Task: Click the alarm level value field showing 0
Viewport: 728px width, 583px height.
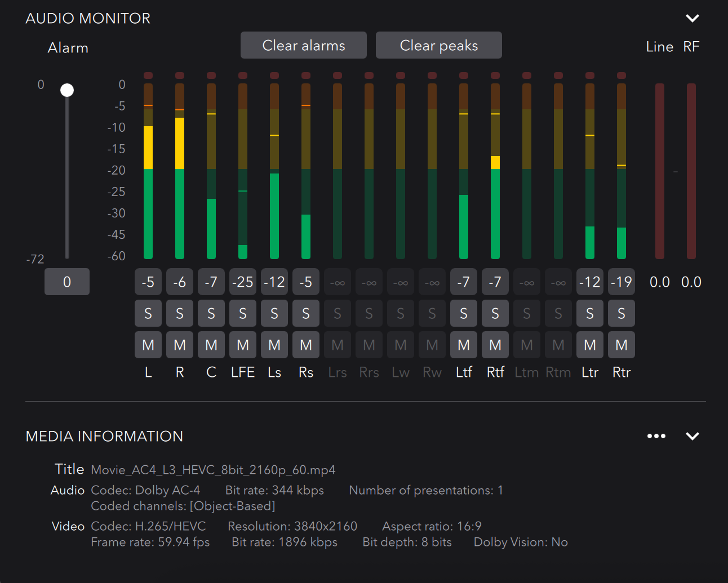Action: click(66, 282)
